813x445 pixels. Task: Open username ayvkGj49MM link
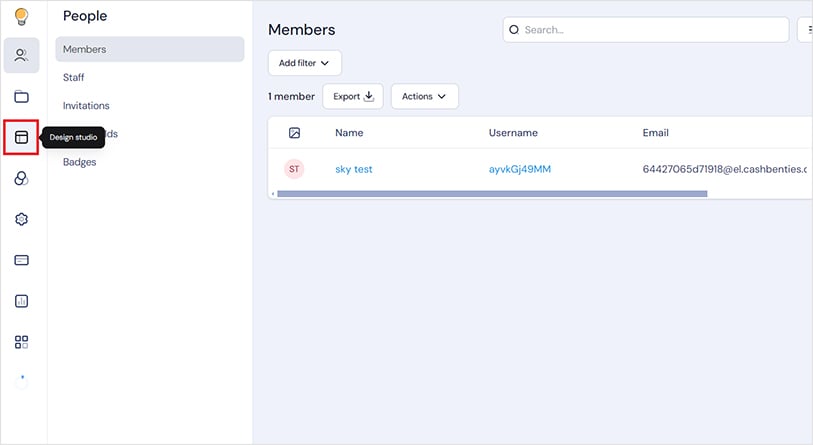[520, 169]
